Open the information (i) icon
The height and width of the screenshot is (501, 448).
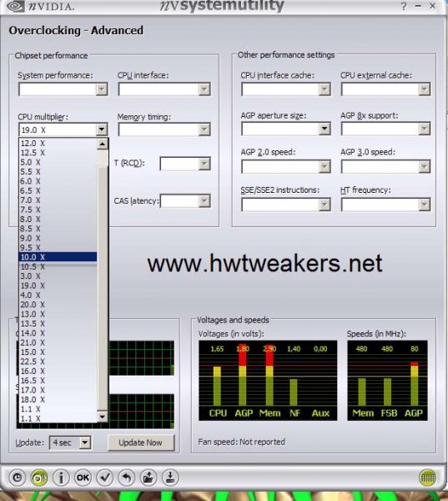61,478
